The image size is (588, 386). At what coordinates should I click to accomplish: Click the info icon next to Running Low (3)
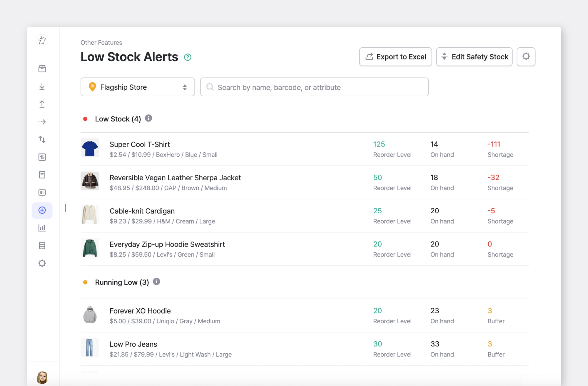pos(156,282)
